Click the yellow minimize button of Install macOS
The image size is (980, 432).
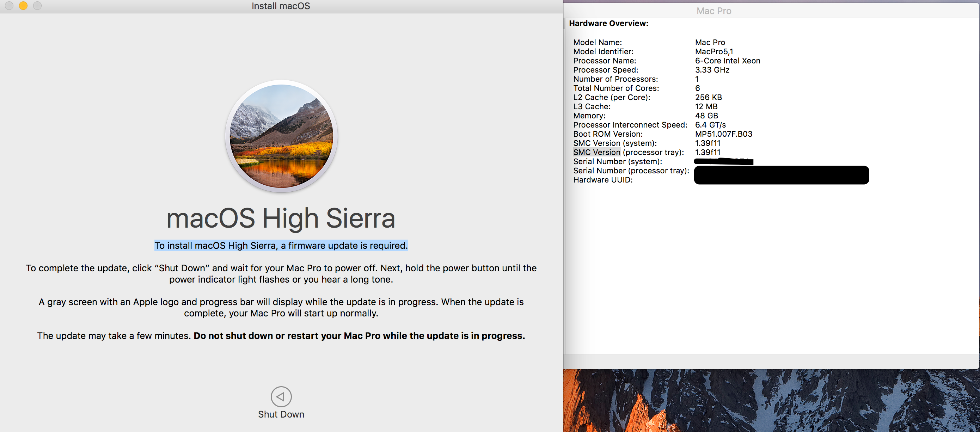click(23, 6)
